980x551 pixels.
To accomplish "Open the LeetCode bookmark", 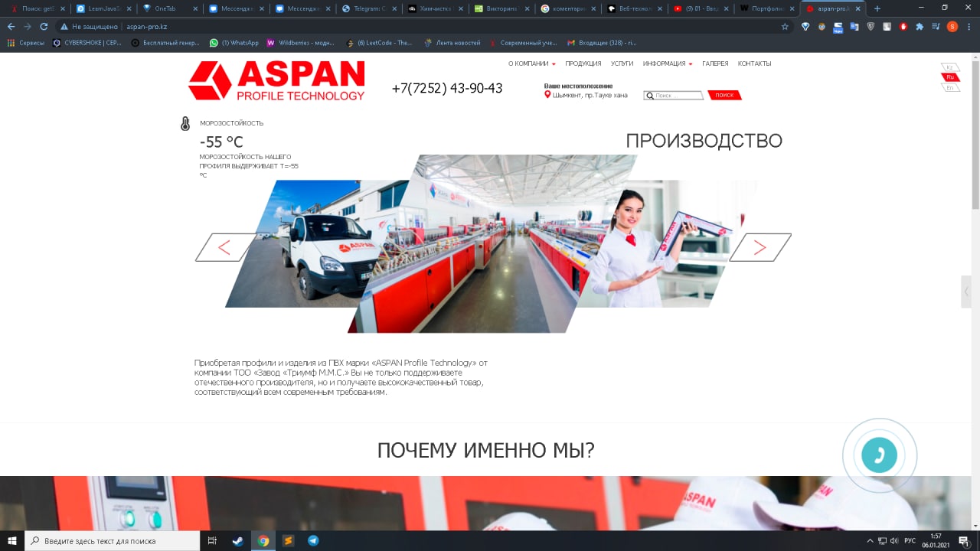I will [x=380, y=43].
